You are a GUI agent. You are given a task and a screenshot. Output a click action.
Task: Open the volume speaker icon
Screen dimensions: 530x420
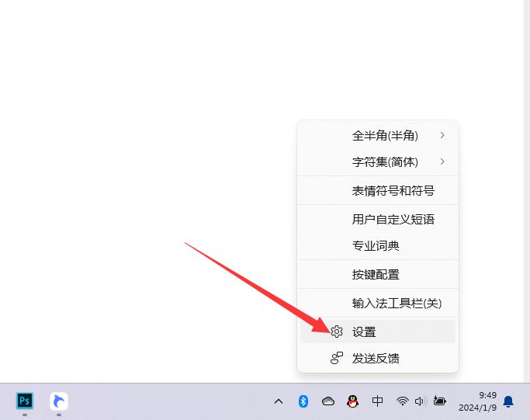tap(420, 401)
